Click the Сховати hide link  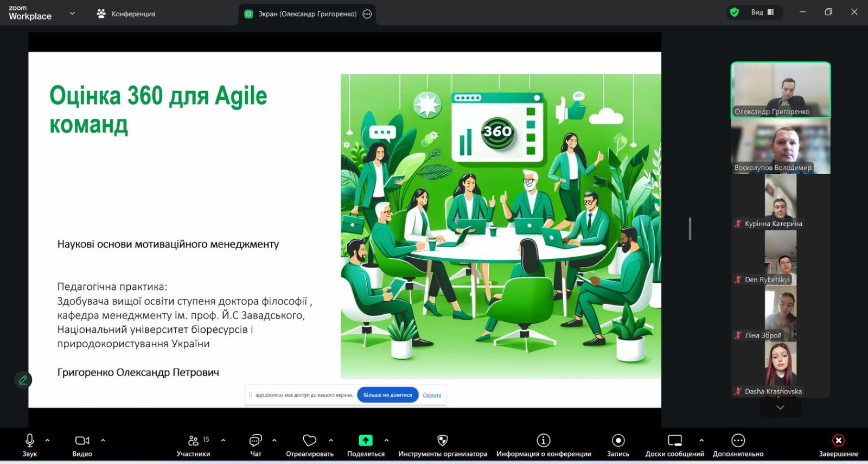[x=432, y=395]
